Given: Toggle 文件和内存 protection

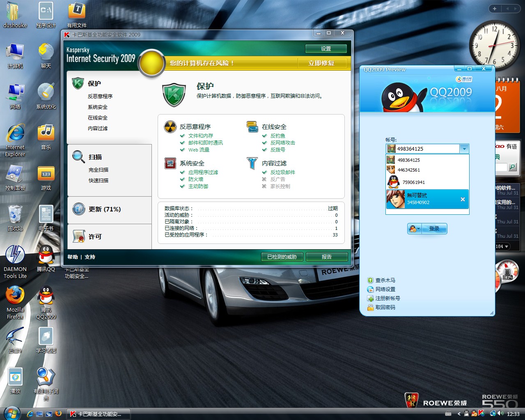Looking at the screenshot, I should [x=197, y=135].
